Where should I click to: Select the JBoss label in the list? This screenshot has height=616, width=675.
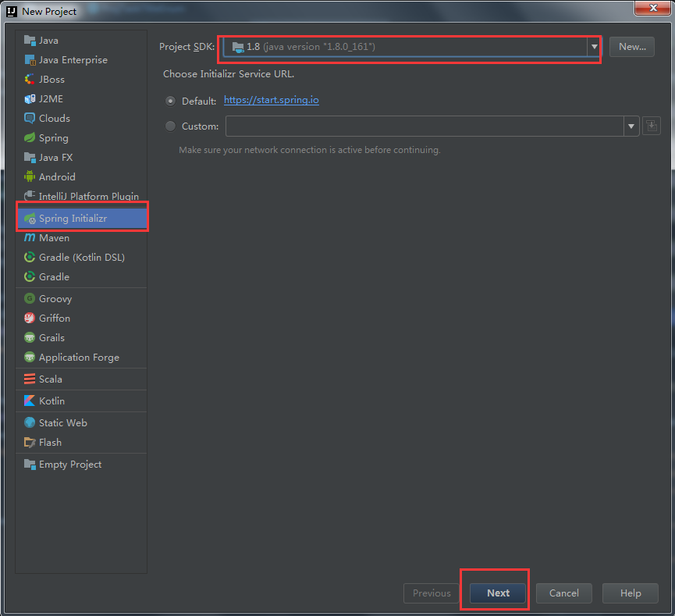52,80
